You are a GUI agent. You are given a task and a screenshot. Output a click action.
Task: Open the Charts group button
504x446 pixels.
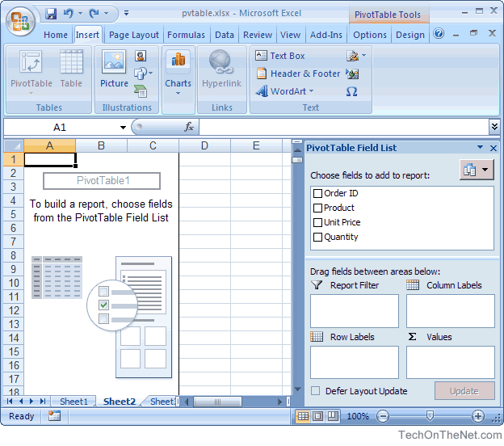pyautogui.click(x=178, y=73)
